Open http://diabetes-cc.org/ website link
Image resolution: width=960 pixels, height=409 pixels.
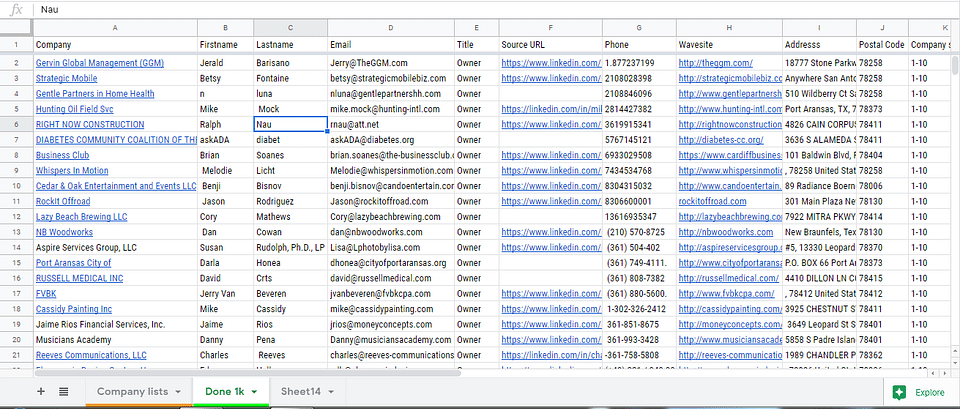(x=721, y=140)
